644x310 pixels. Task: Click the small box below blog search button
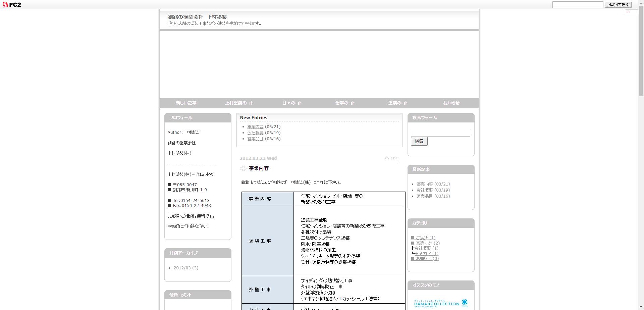[x=631, y=12]
